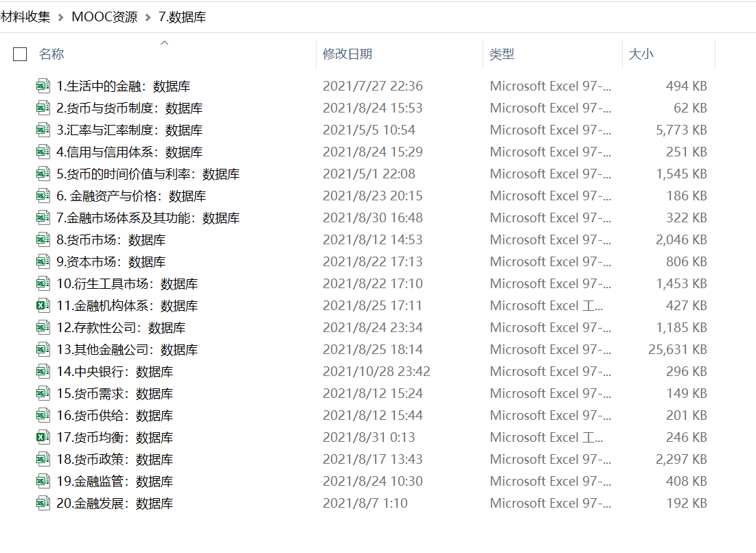756x553 pixels.
Task: Select file name 20.金融发展：数据库
Action: [x=115, y=504]
